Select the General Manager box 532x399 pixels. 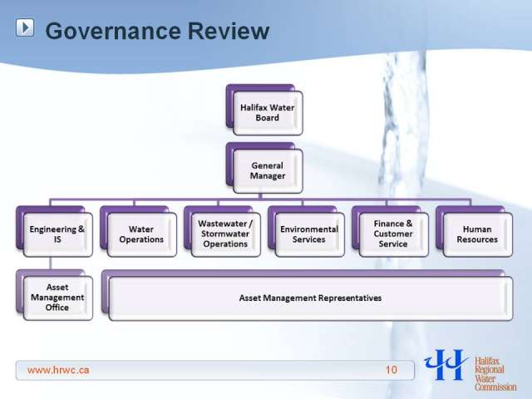268,171
